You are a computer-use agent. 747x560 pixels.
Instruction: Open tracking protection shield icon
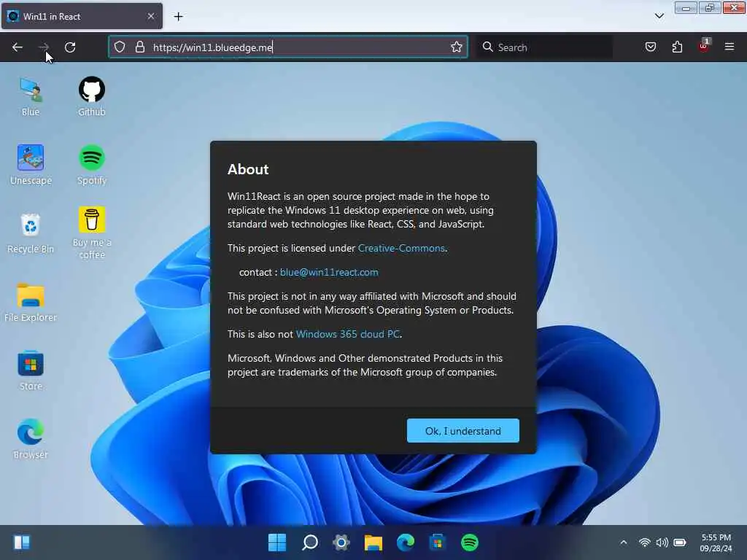pos(120,47)
